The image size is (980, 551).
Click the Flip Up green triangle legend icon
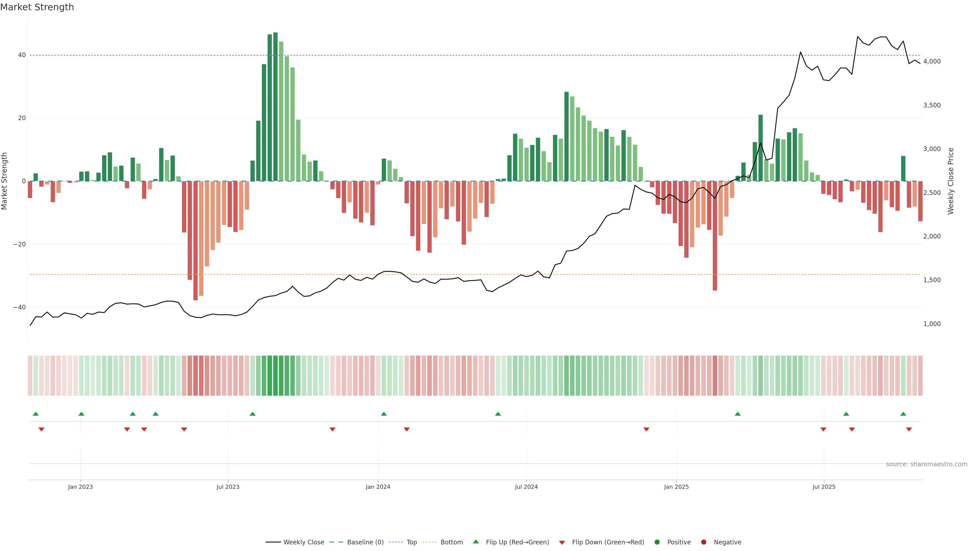(x=475, y=542)
